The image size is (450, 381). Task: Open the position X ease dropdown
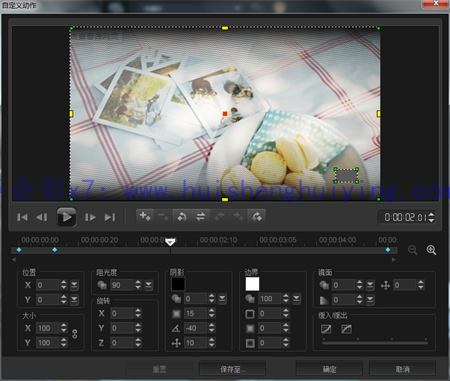[74, 285]
